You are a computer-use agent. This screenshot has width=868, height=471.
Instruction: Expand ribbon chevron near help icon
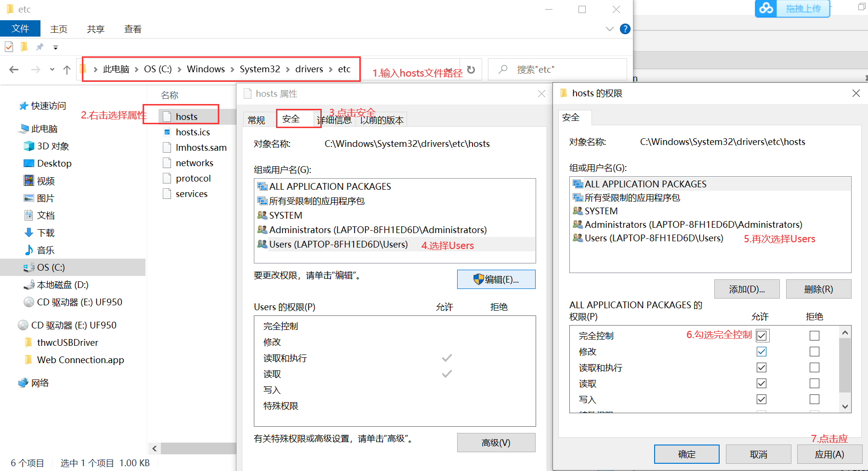[609, 29]
